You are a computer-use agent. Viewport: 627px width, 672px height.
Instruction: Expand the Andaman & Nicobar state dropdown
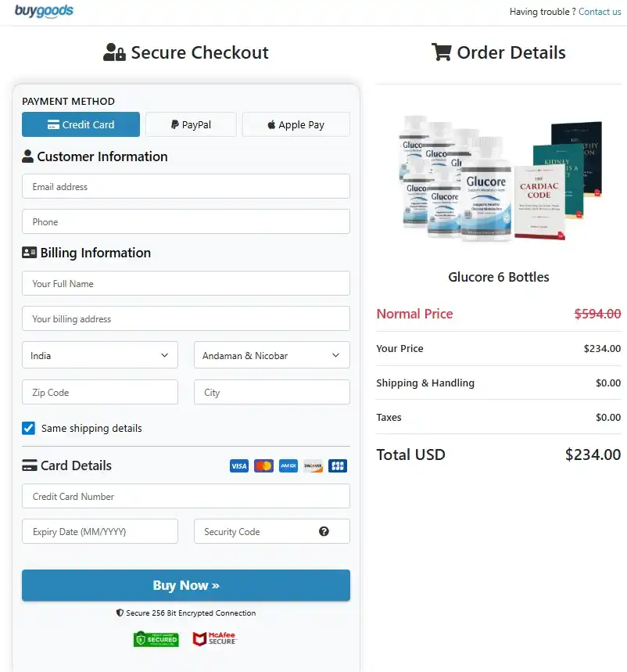[272, 355]
